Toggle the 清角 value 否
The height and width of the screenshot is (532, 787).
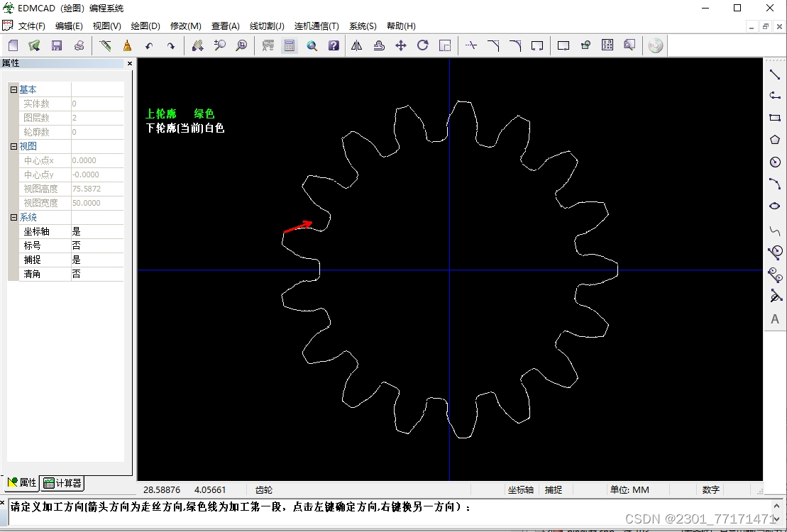97,274
